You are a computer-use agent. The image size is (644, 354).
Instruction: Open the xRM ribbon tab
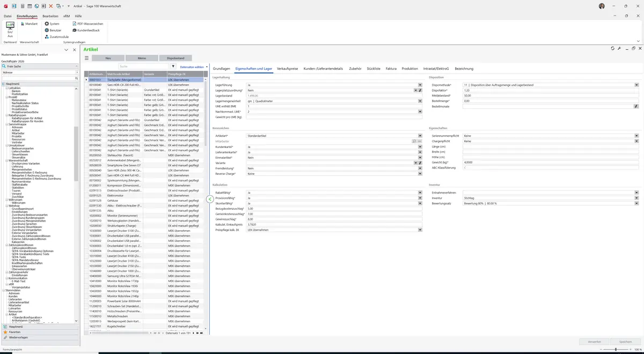[67, 16]
